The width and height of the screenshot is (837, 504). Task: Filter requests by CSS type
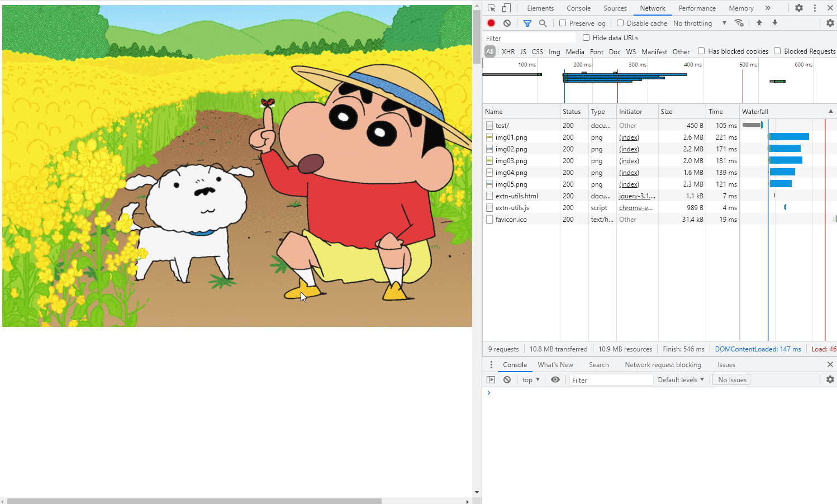point(537,51)
